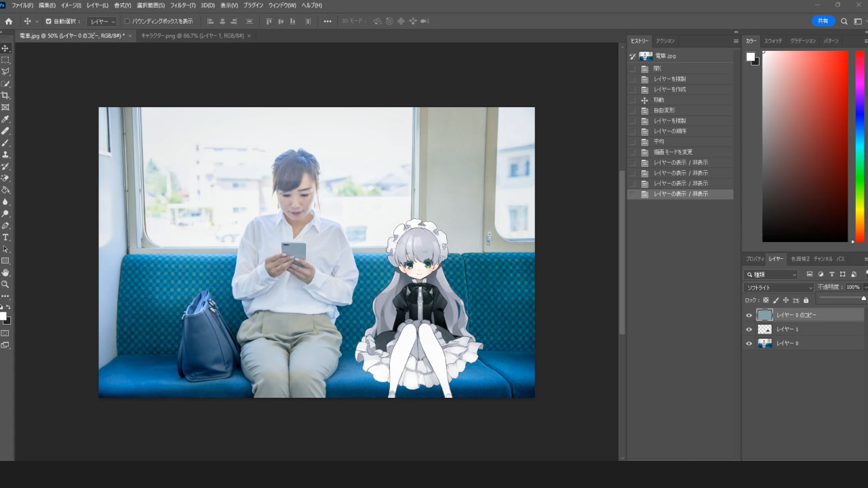Select the History Brush tool

point(5,166)
